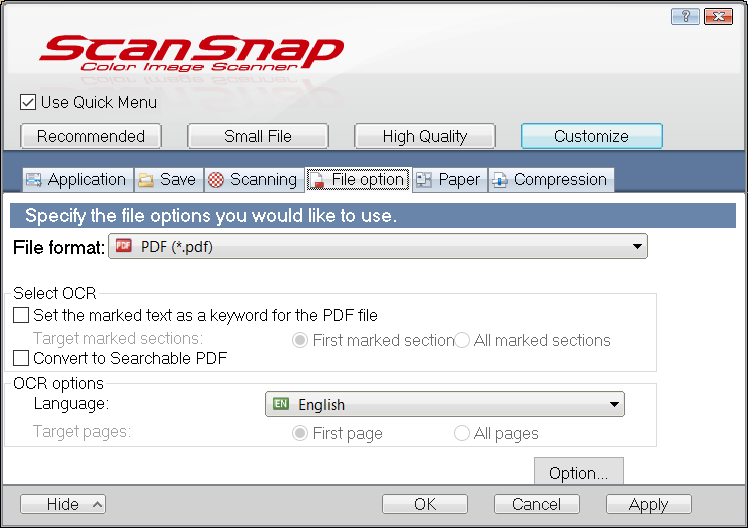Image resolution: width=748 pixels, height=528 pixels.
Task: Click the Customize button
Action: click(592, 136)
